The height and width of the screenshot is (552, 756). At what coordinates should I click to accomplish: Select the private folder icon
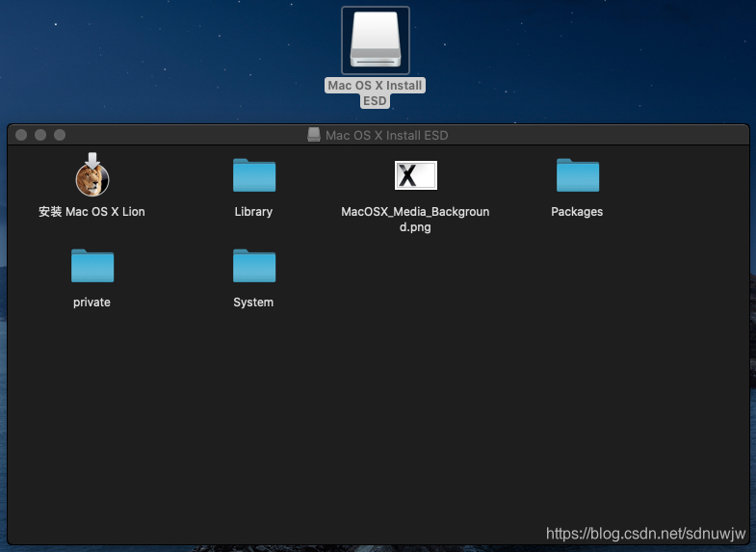[x=92, y=266]
